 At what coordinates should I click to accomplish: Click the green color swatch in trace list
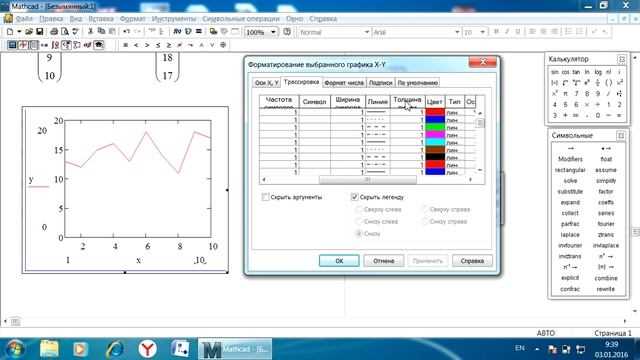pyautogui.click(x=435, y=127)
